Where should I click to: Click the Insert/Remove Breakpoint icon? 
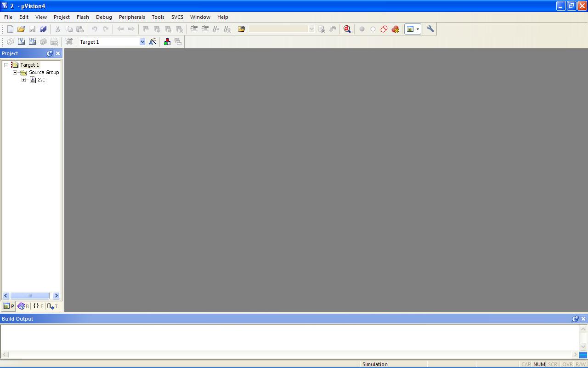coord(362,29)
